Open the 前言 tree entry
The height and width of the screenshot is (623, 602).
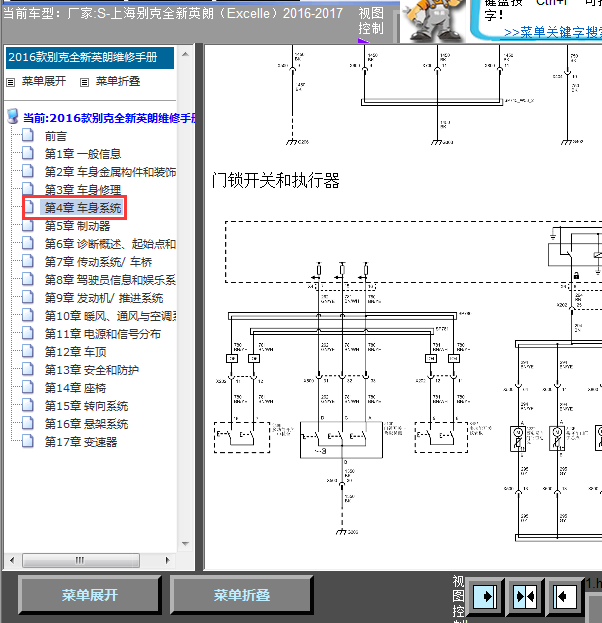(x=55, y=136)
